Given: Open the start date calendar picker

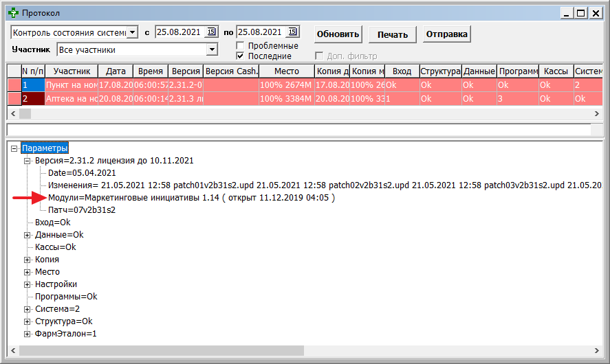Looking at the screenshot, I should [212, 32].
